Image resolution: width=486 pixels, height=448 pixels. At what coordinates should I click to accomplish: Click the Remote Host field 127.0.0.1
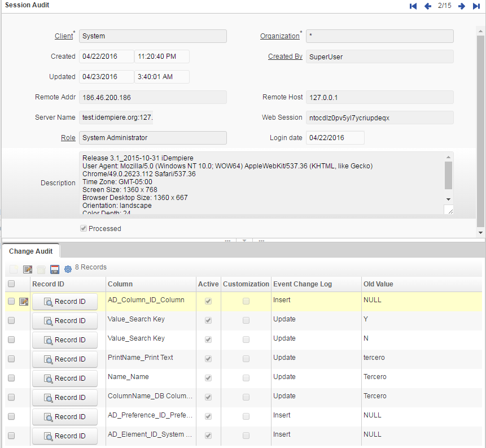click(380, 97)
